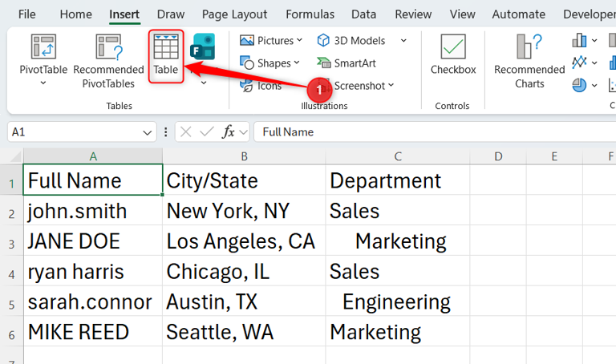Open the pie chart dropdown arrow
The image size is (616, 364).
point(594,85)
